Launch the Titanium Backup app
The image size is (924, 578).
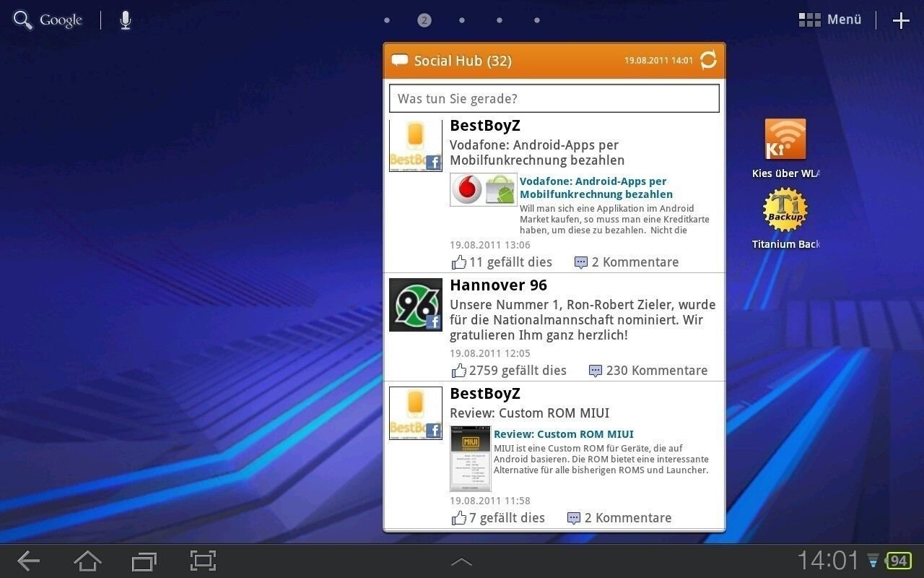(x=785, y=219)
